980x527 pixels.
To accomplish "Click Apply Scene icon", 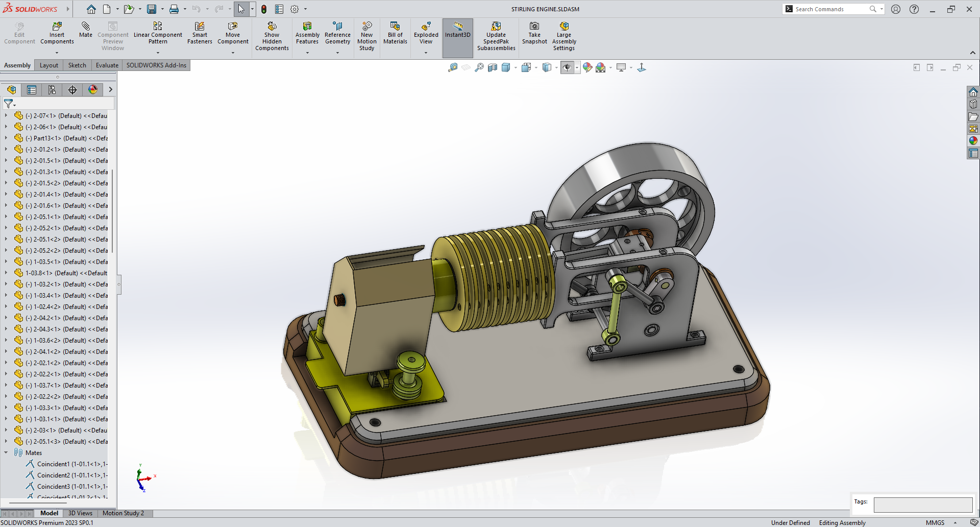I will 601,67.
